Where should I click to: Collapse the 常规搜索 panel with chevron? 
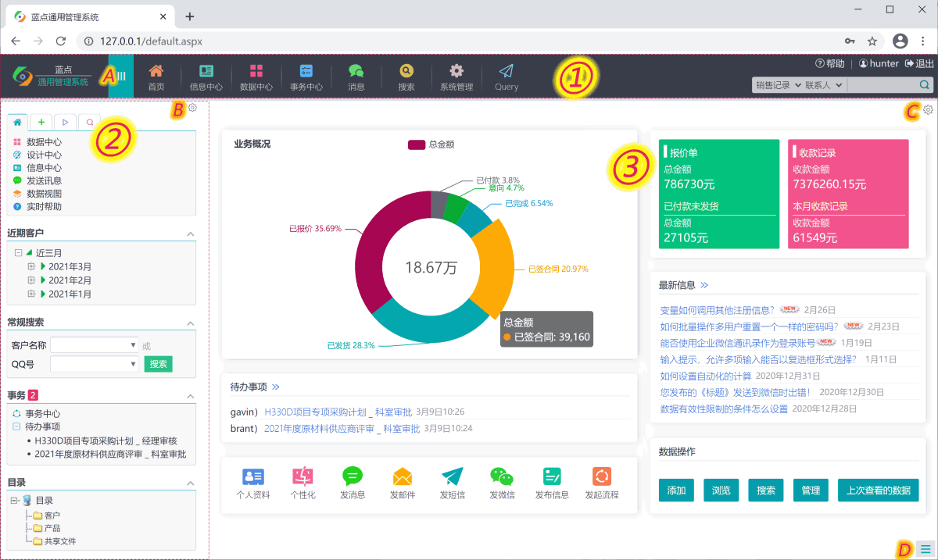190,323
